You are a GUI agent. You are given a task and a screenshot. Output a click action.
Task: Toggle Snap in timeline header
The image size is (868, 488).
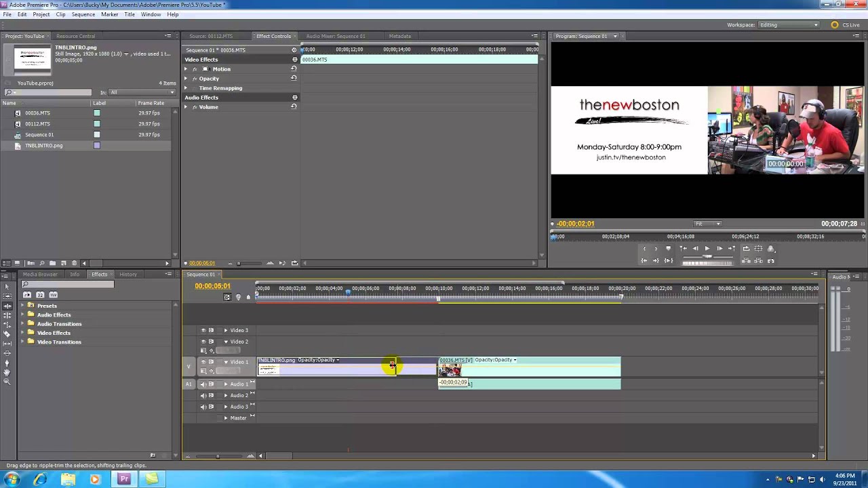[x=227, y=297]
